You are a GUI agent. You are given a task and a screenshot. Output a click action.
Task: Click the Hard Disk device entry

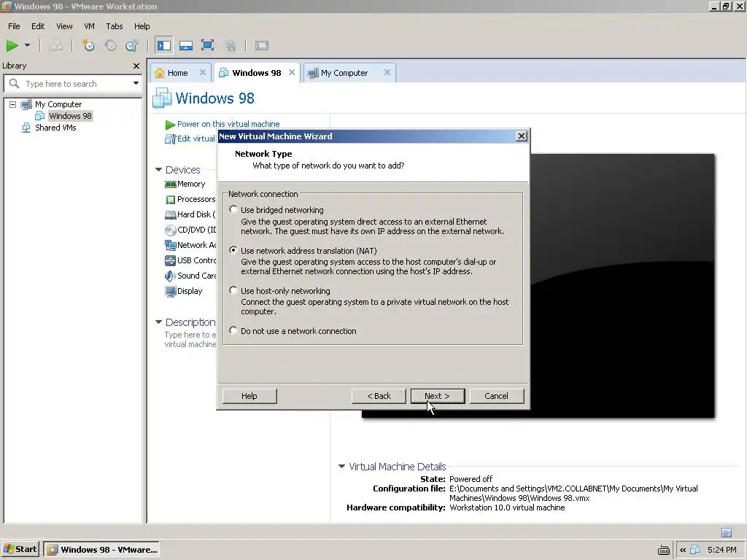pyautogui.click(x=190, y=214)
